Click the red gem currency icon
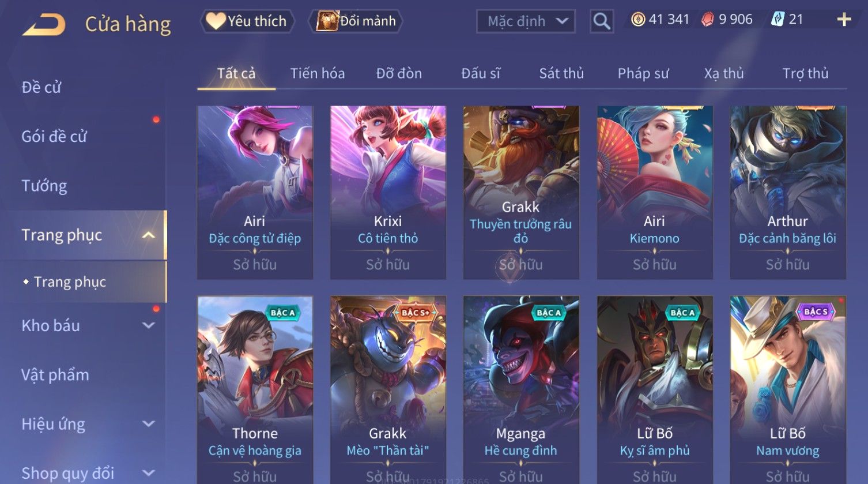The width and height of the screenshot is (868, 484). [x=707, y=20]
